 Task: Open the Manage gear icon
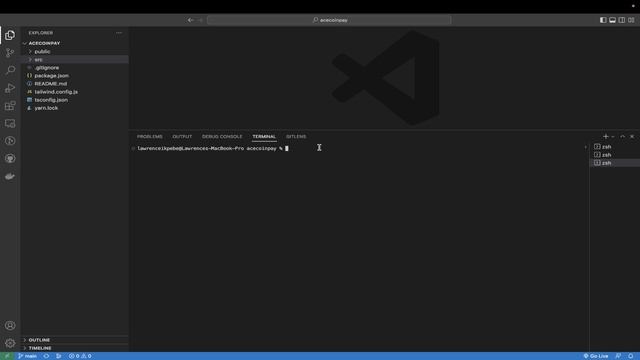10,343
